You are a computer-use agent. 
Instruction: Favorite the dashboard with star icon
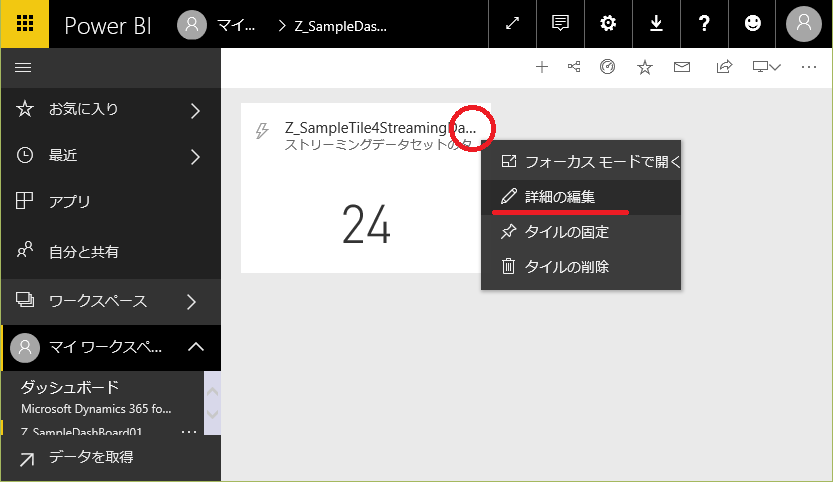point(644,67)
